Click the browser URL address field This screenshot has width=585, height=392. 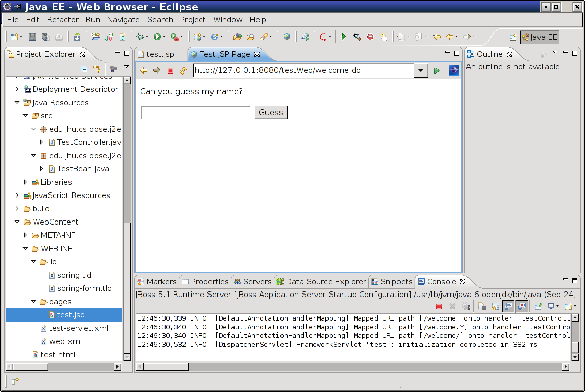pyautogui.click(x=303, y=70)
